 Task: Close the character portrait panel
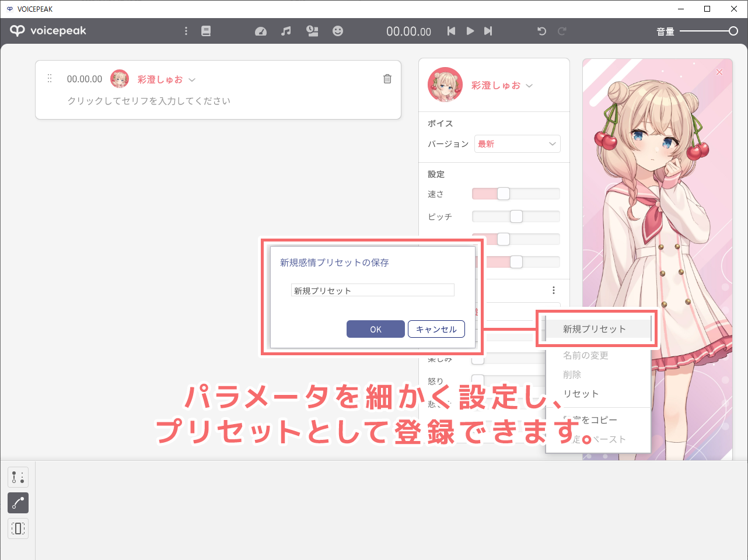click(719, 72)
